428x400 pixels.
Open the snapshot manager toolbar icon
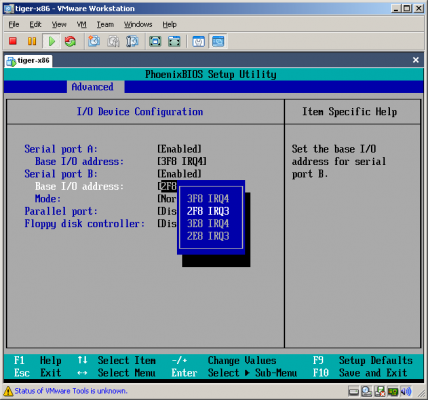132,41
